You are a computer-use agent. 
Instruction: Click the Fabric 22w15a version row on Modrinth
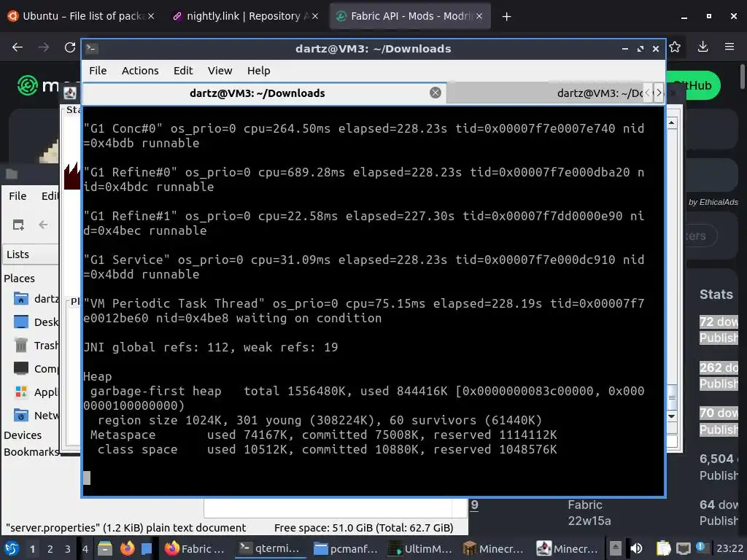[x=589, y=513]
